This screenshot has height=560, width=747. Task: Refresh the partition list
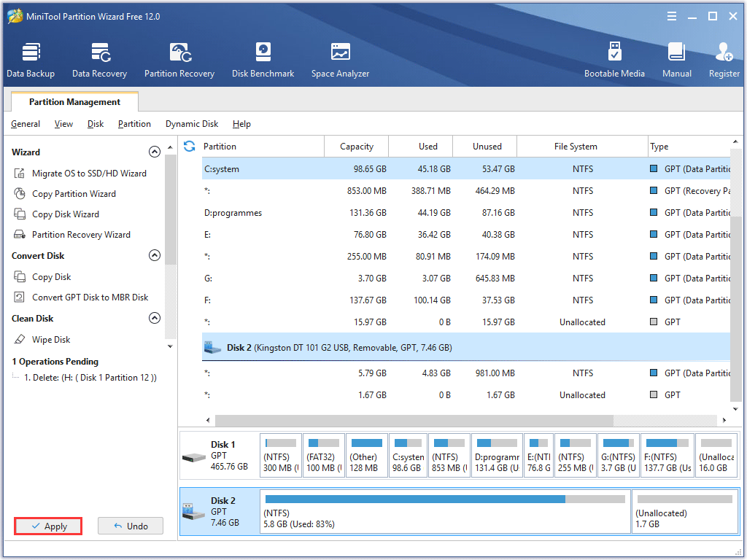point(189,145)
